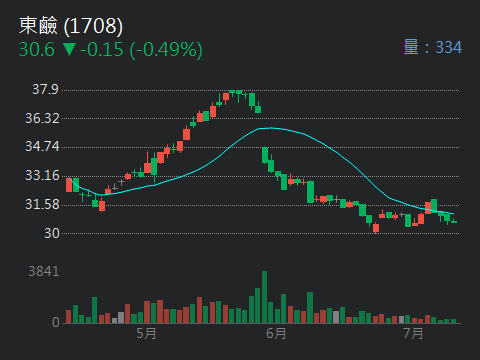Screen dimensions: 480x360
Task: Click the 36.32 price axis label
Action: click(x=42, y=118)
